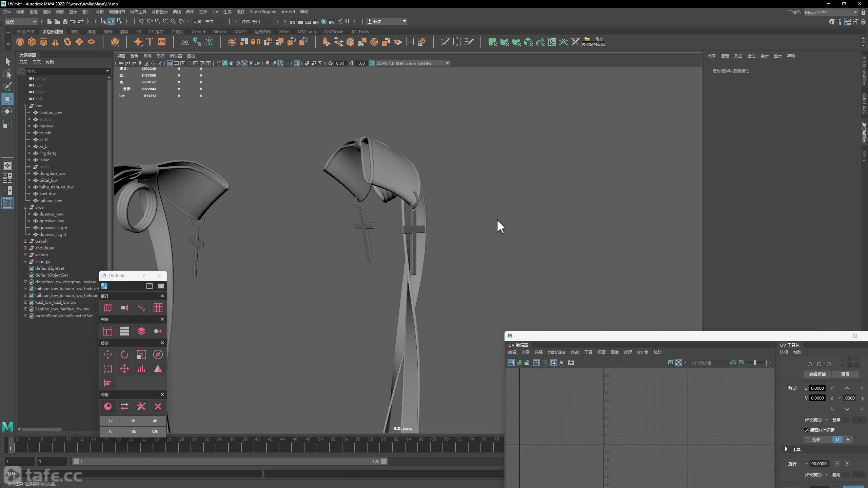868x488 pixels.
Task: Click the UV Tools grid icon
Action: [158, 308]
